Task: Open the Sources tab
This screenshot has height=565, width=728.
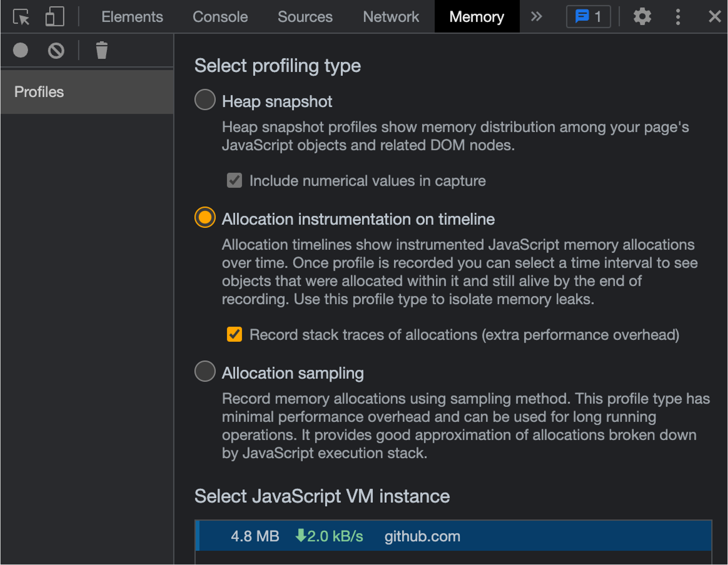Action: point(305,17)
